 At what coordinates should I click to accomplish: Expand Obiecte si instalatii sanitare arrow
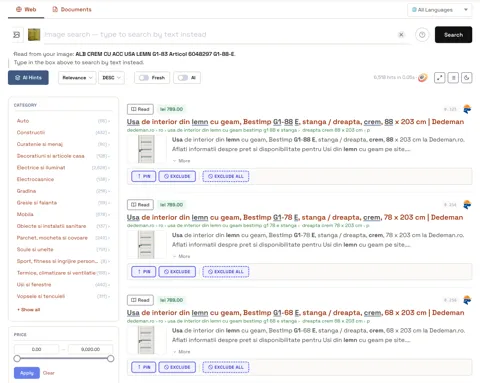point(109,226)
